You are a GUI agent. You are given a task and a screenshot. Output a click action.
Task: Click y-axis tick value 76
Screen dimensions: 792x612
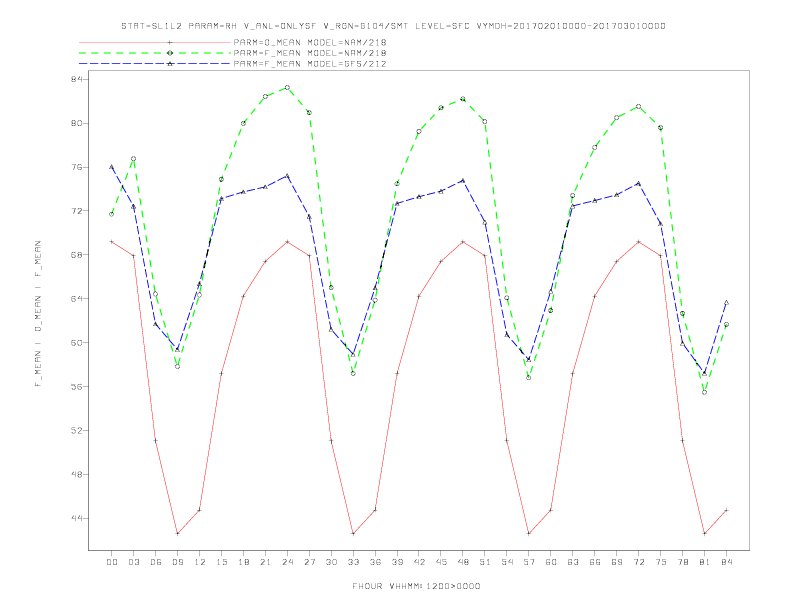tap(78, 167)
